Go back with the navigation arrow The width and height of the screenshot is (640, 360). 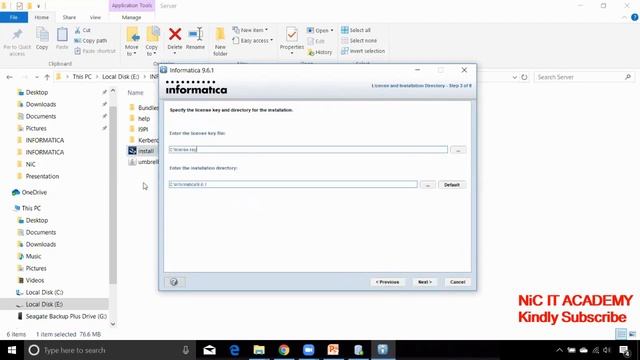point(9,77)
